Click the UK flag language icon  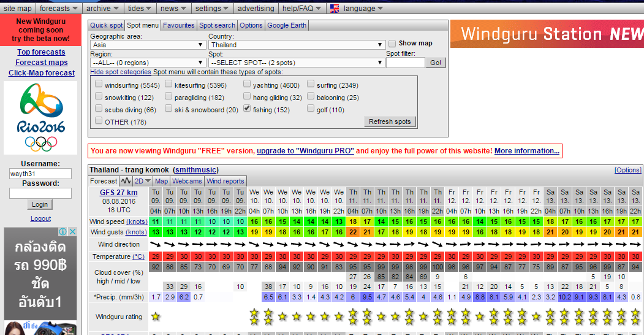335,8
